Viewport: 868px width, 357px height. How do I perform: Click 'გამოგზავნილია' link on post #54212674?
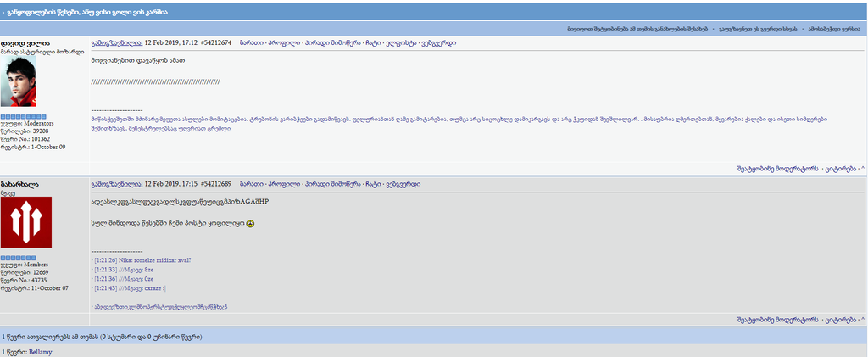click(117, 43)
